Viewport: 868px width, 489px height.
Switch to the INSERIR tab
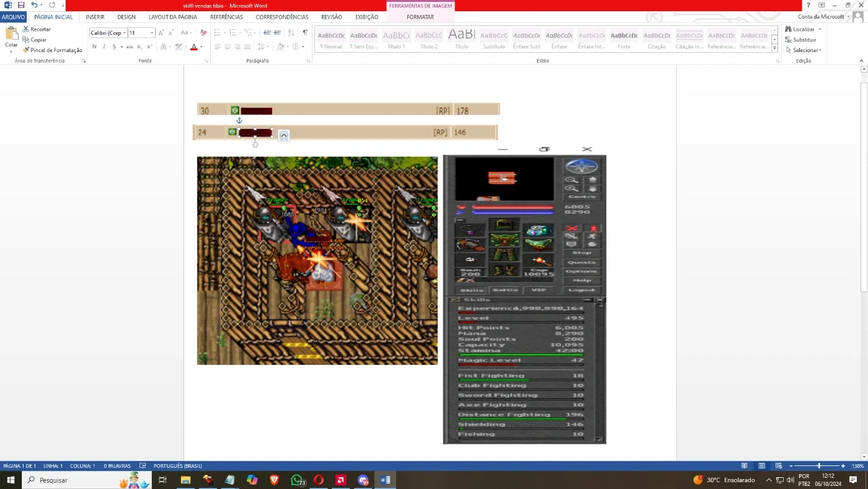[95, 17]
